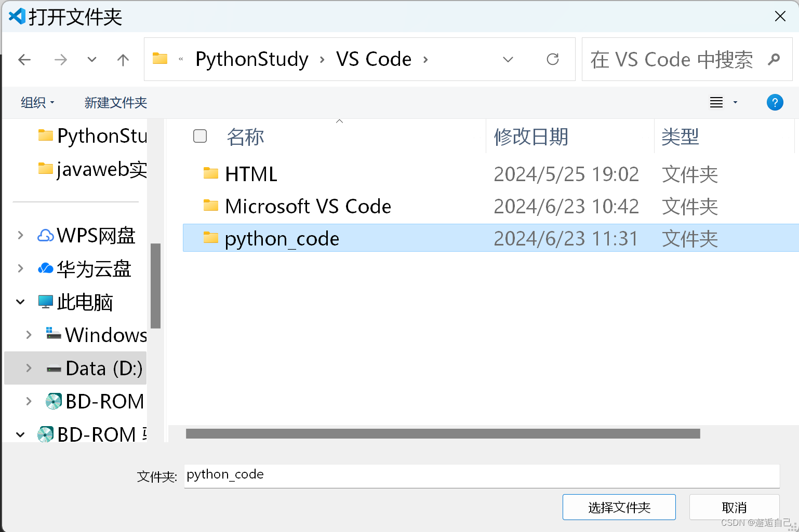Viewport: 799px width, 532px height.
Task: Click the 华为云盘 cloud icon
Action: point(46,268)
